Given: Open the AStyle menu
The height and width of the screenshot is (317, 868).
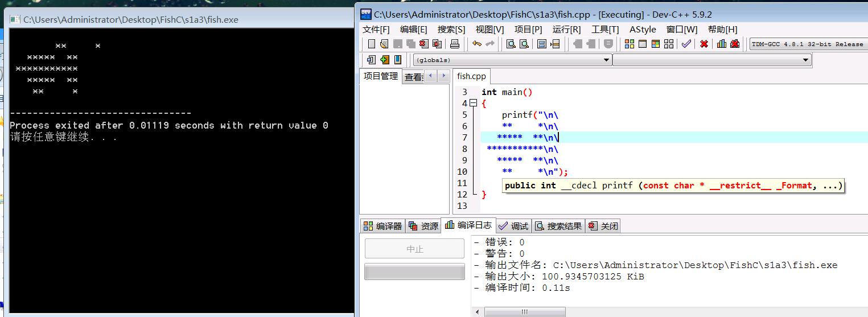Looking at the screenshot, I should click(643, 29).
